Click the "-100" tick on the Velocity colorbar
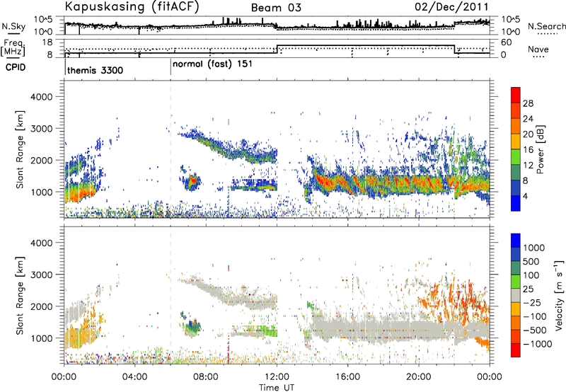 tap(535, 316)
